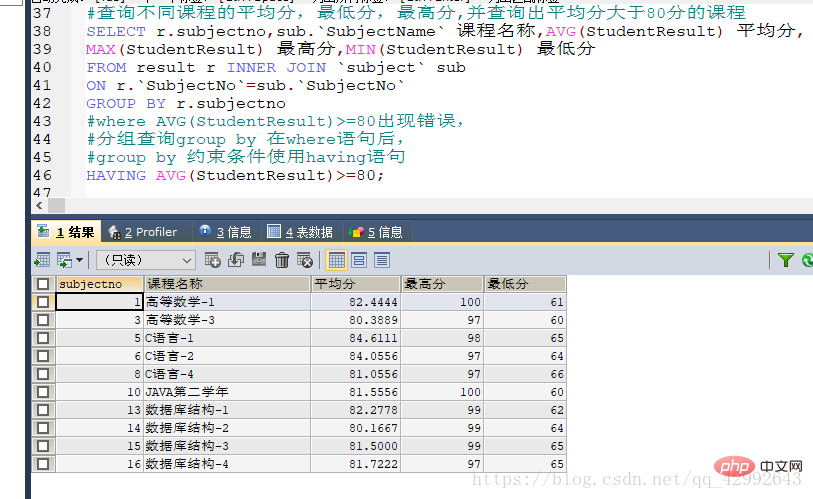This screenshot has height=499, width=813.
Task: Check the row for 数据库结构-4
Action: click(43, 464)
